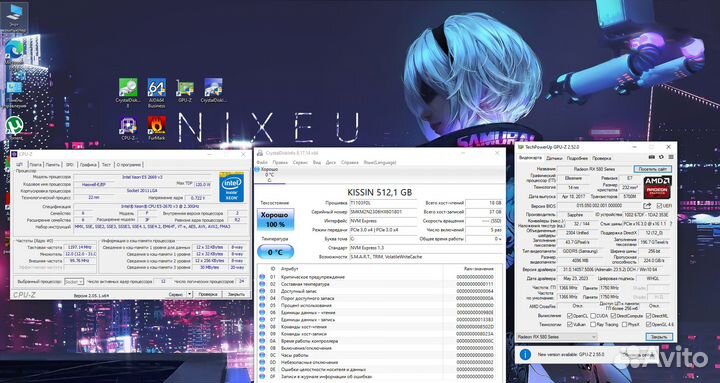Click the GPU-Z refresh icon
720x383 pixels.
(x=660, y=158)
